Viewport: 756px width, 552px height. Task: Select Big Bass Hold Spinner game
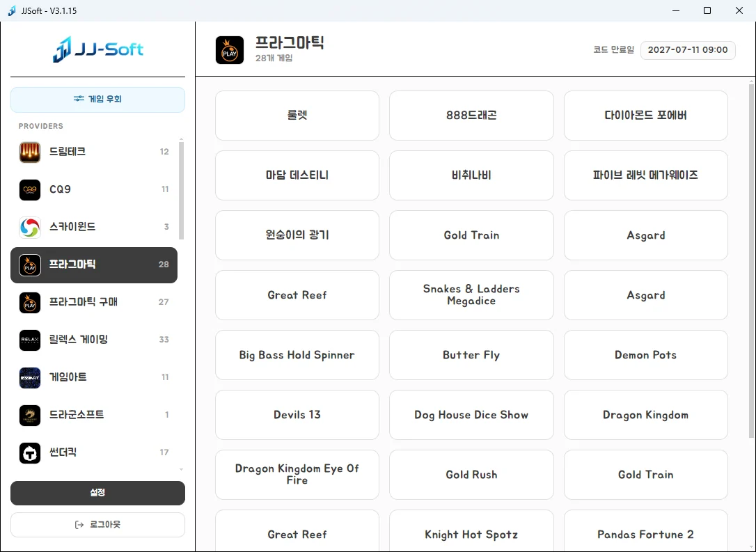[297, 355]
